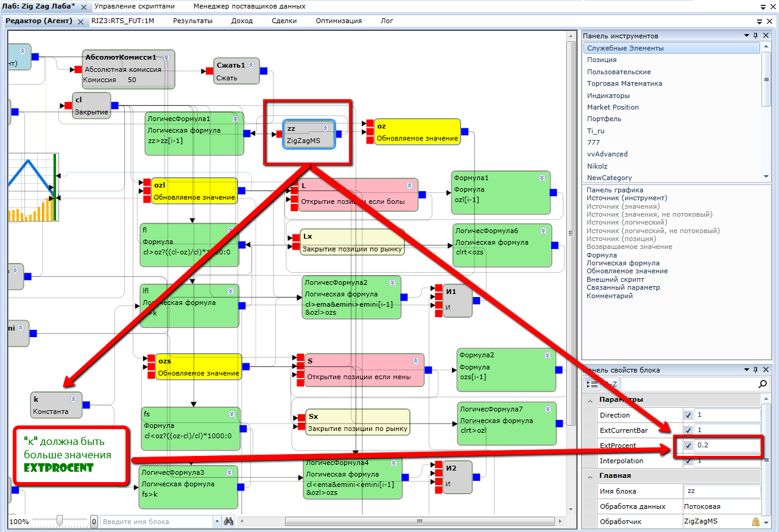The height and width of the screenshot is (532, 779).
Task: Open the Сделки tab
Action: pos(284,21)
